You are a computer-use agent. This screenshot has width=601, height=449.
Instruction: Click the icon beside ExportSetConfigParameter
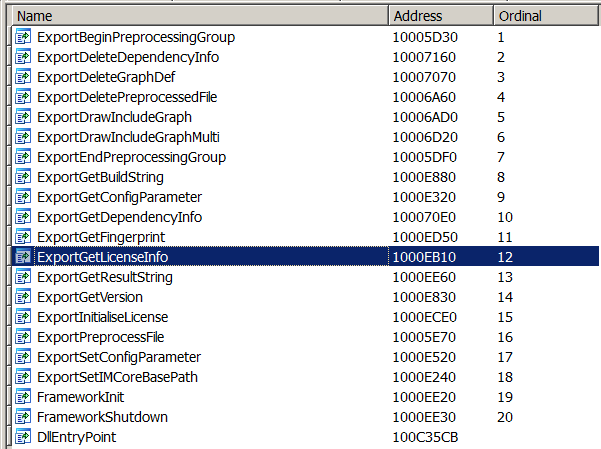pos(23,357)
